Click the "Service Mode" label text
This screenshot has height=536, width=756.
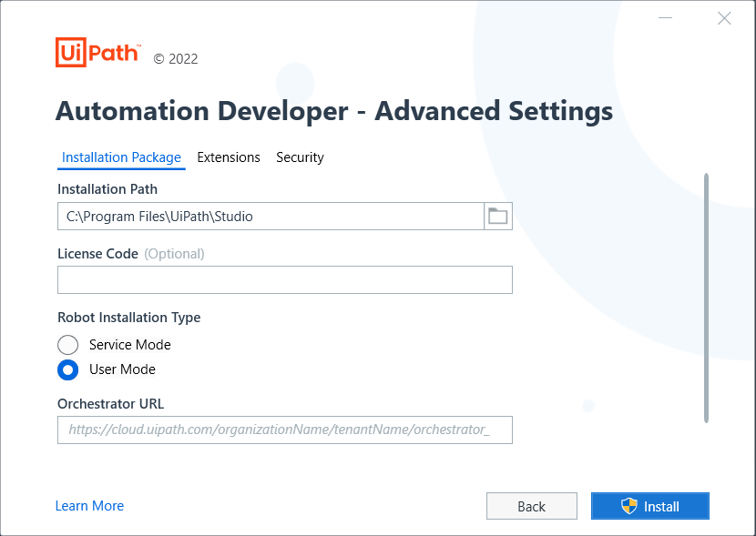pyautogui.click(x=129, y=345)
